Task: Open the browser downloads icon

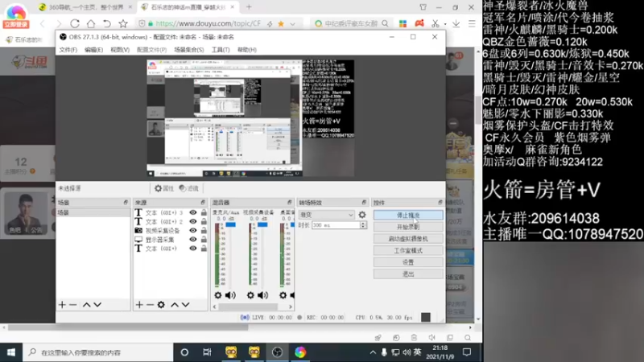Action: click(456, 23)
